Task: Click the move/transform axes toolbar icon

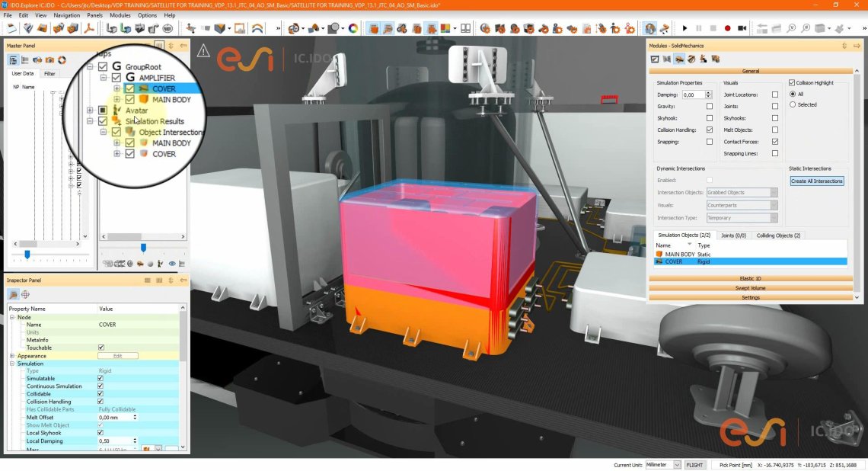Action: click(191, 27)
